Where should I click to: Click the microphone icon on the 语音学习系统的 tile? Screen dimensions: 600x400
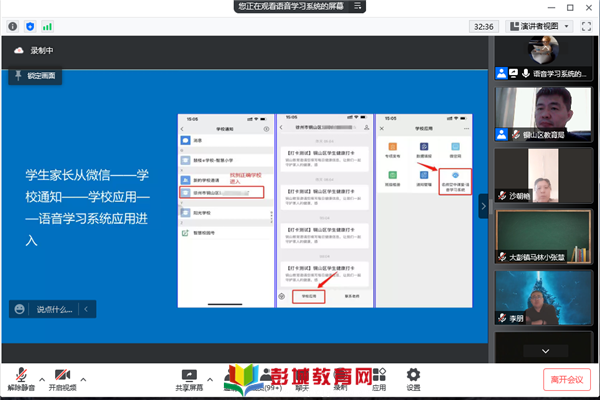[526, 73]
